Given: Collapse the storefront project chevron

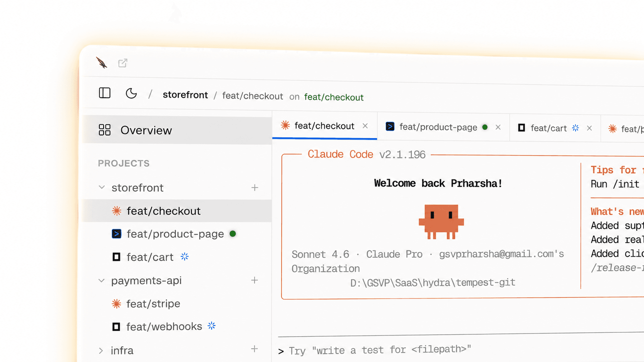Looking at the screenshot, I should 102,187.
